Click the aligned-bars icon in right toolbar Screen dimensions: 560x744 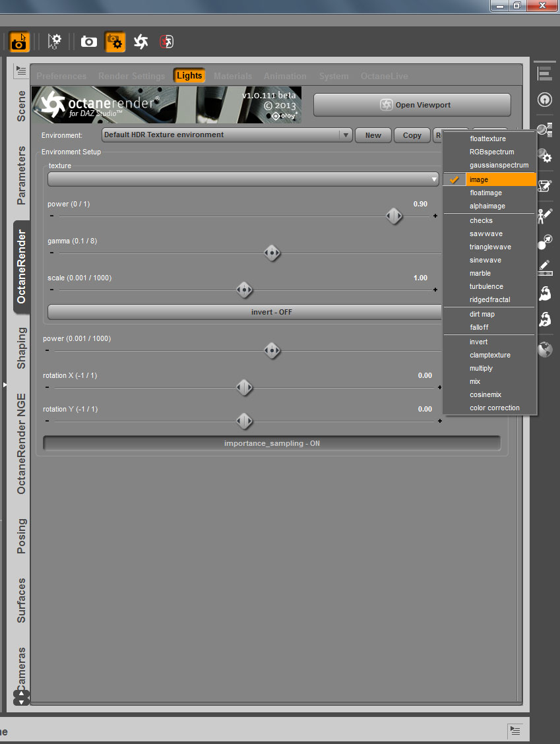click(544, 74)
